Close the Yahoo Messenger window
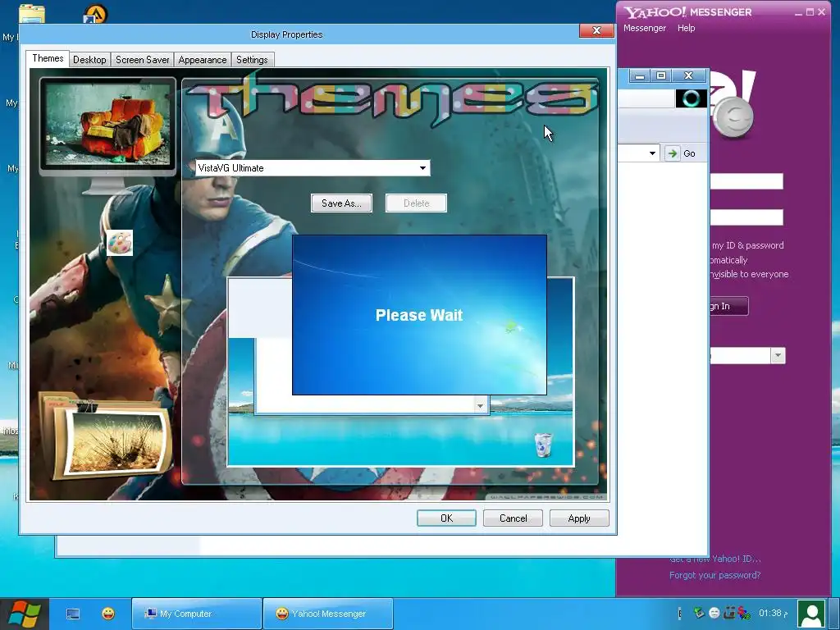840x630 pixels. point(822,11)
